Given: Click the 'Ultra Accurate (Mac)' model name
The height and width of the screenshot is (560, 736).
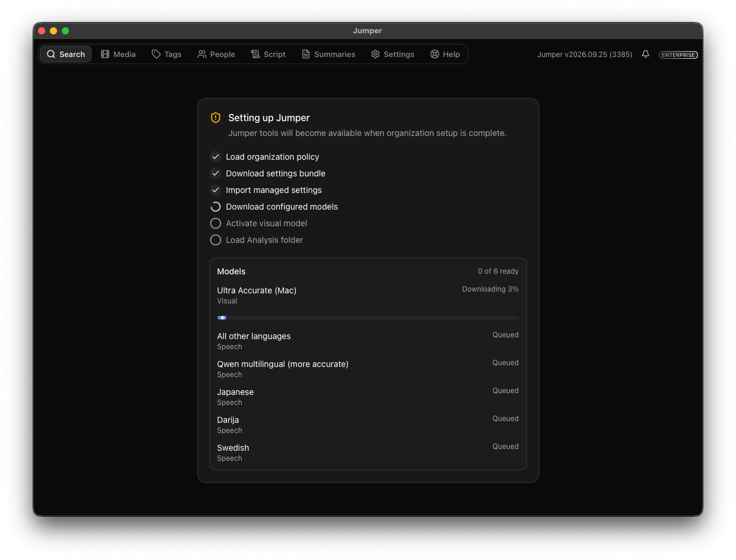Looking at the screenshot, I should [257, 290].
